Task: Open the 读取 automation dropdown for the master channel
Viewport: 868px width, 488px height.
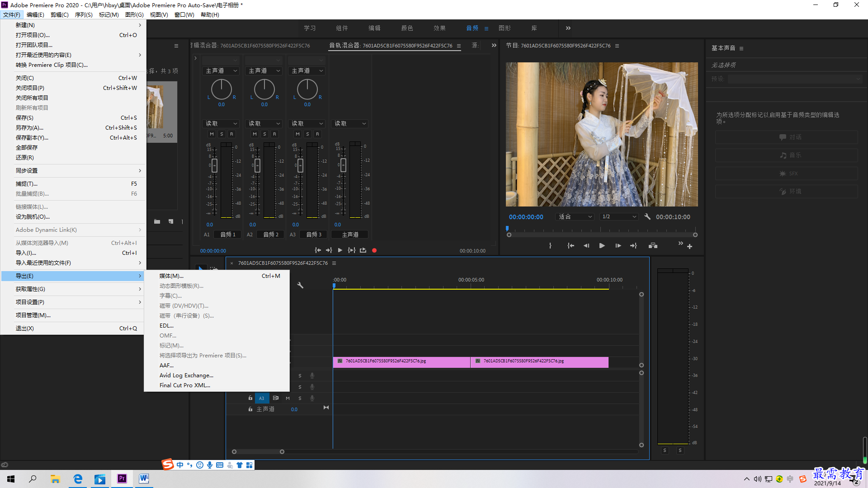Action: click(350, 124)
